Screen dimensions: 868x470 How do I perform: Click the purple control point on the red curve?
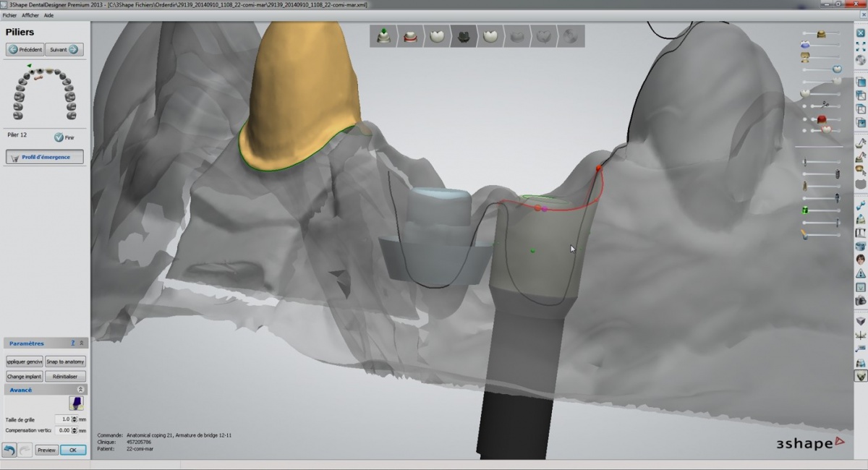point(544,208)
